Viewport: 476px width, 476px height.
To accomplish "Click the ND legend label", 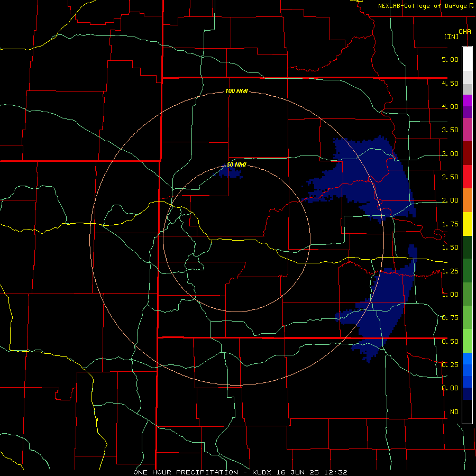I will 454,412.
